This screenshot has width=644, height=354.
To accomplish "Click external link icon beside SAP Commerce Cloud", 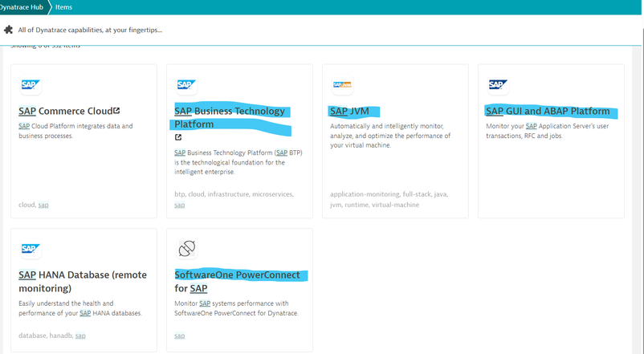I will click(x=116, y=111).
